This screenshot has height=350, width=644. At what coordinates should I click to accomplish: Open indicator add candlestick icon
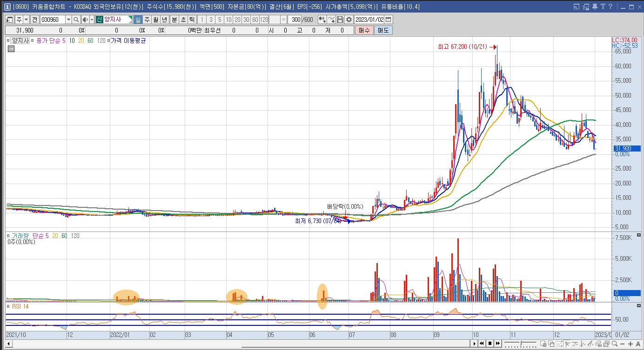click(x=322, y=20)
